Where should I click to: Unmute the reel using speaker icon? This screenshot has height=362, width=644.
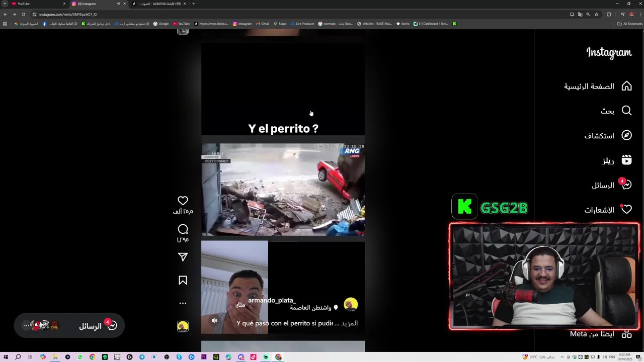coord(214,320)
